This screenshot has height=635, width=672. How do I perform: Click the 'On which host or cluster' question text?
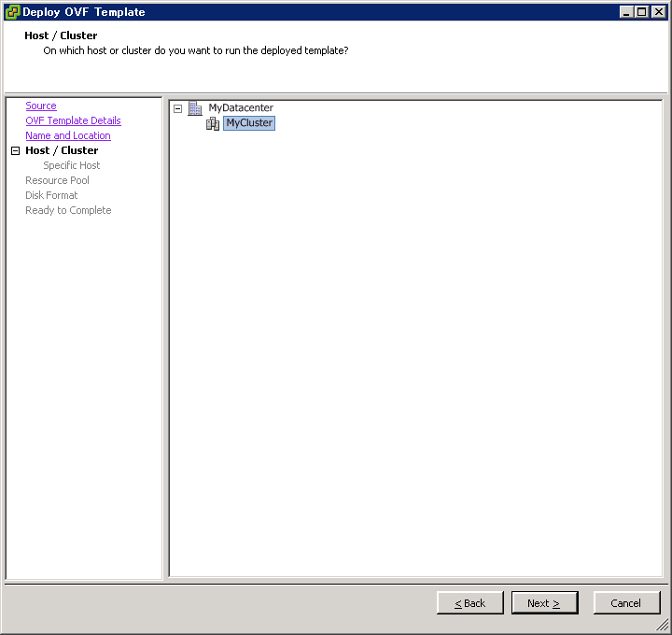(196, 50)
